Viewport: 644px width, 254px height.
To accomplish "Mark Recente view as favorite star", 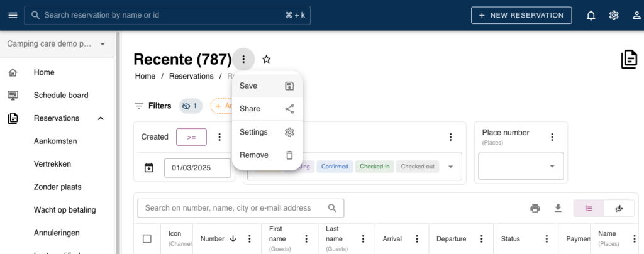I will tap(267, 60).
